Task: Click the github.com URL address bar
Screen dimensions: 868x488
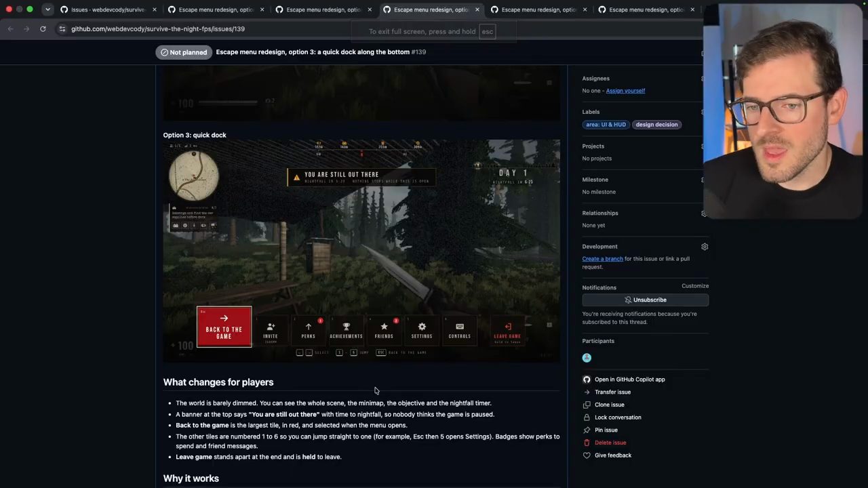Action: coord(158,28)
